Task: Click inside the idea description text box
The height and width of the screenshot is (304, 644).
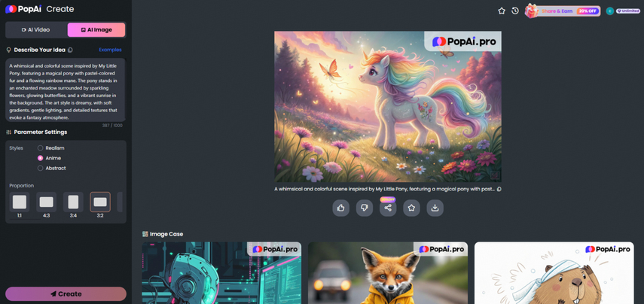Action: (66, 90)
